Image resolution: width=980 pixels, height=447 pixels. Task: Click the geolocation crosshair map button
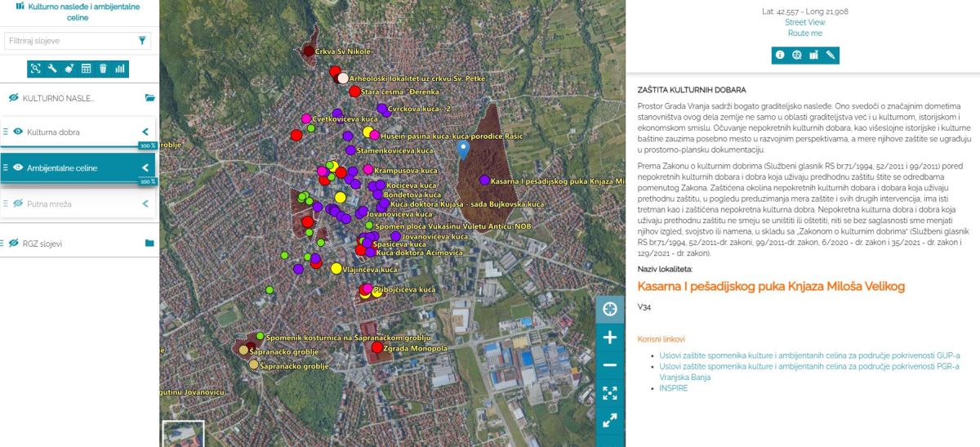click(x=609, y=308)
